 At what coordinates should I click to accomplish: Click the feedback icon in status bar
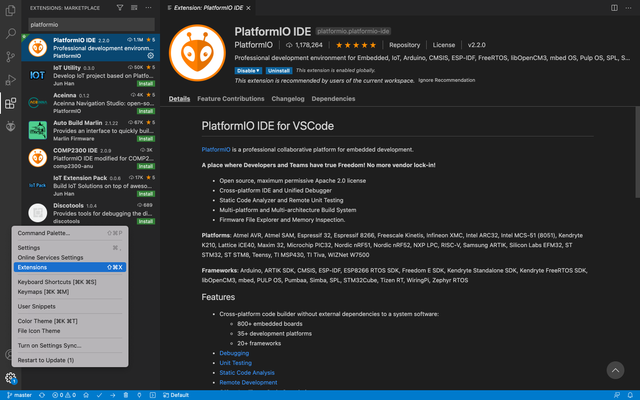[617, 395]
